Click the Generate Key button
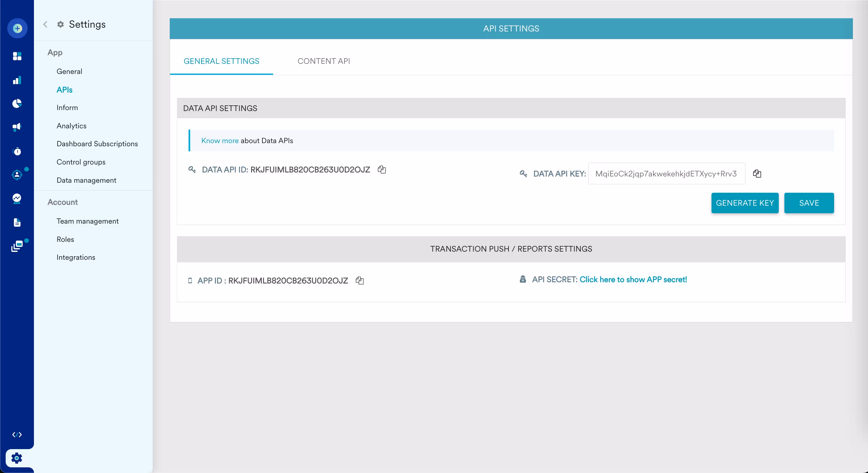This screenshot has height=473, width=868. pos(745,203)
